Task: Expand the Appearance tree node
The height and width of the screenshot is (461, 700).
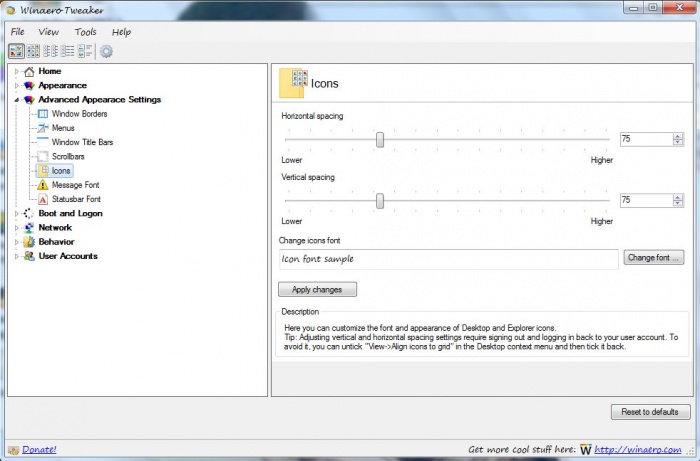Action: pyautogui.click(x=17, y=85)
